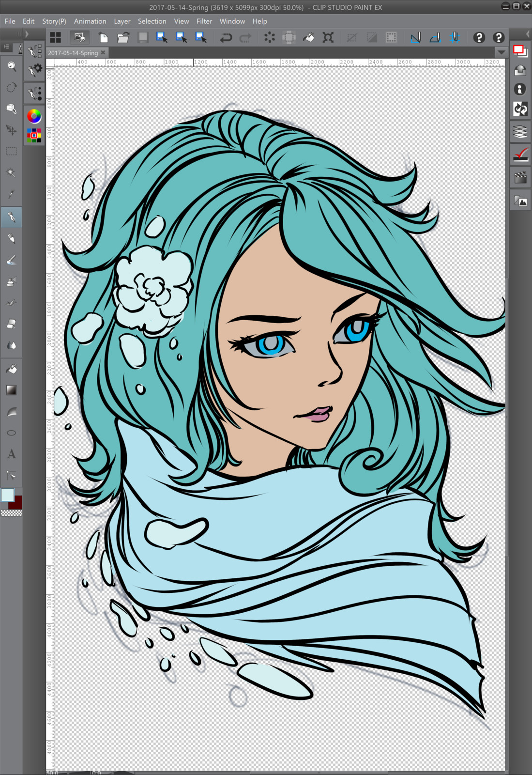Open the Filter menu
This screenshot has width=532, height=775.
coord(204,21)
